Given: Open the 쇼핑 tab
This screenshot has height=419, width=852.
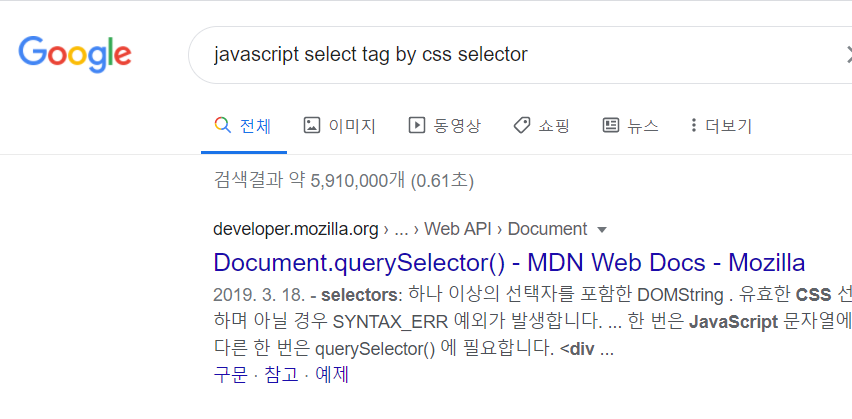Looking at the screenshot, I should [541, 126].
